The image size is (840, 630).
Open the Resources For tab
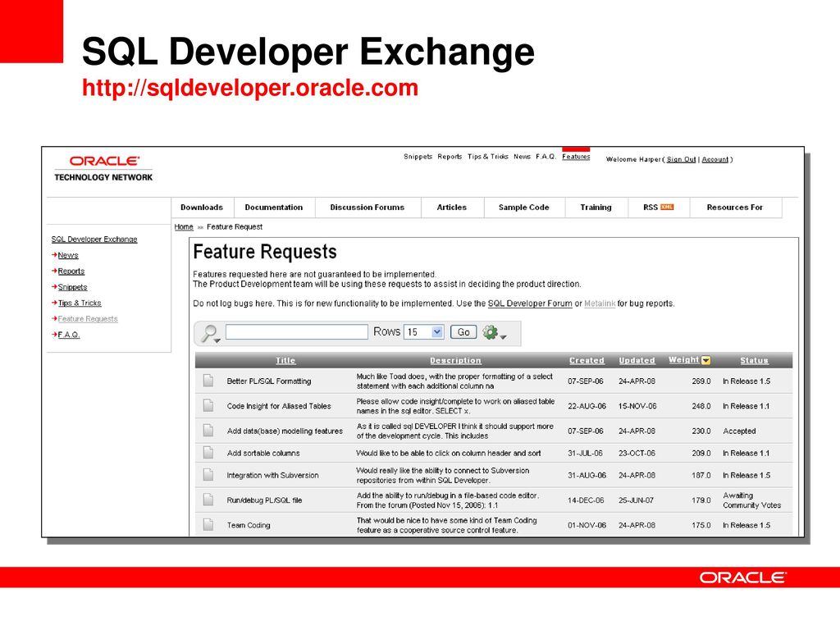735,208
